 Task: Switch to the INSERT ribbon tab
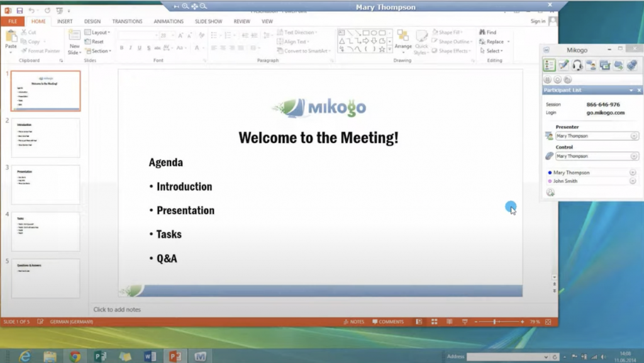65,21
